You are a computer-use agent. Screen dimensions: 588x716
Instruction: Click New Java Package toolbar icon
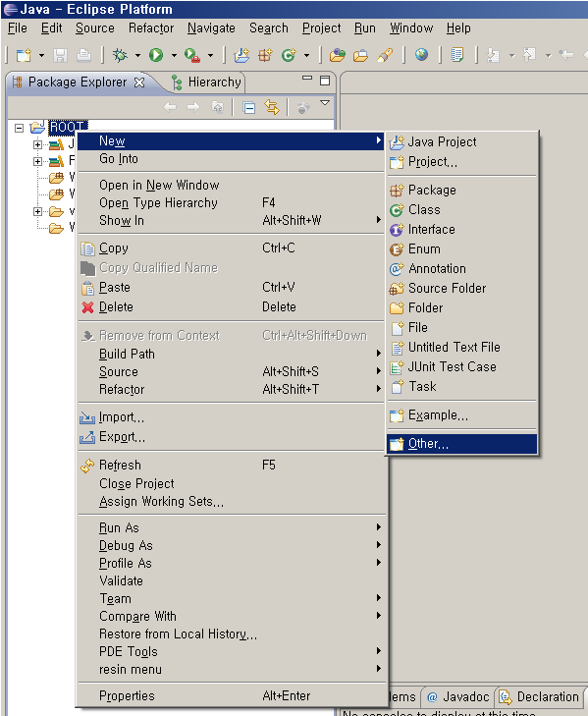pos(265,55)
